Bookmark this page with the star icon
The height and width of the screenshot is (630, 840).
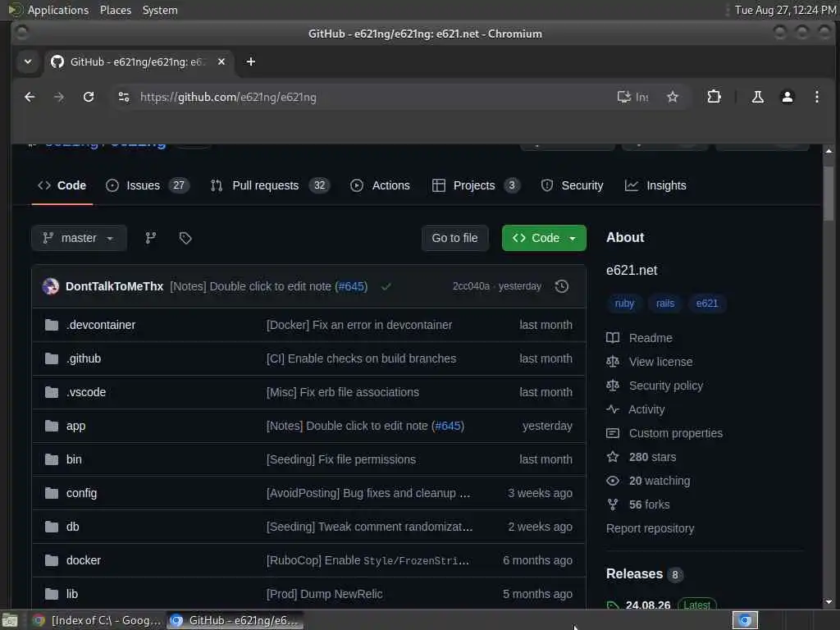click(x=673, y=97)
